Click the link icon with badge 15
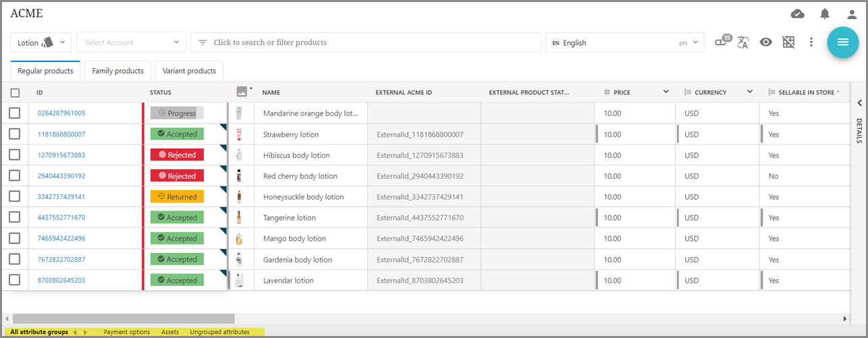868x338 pixels. (722, 42)
